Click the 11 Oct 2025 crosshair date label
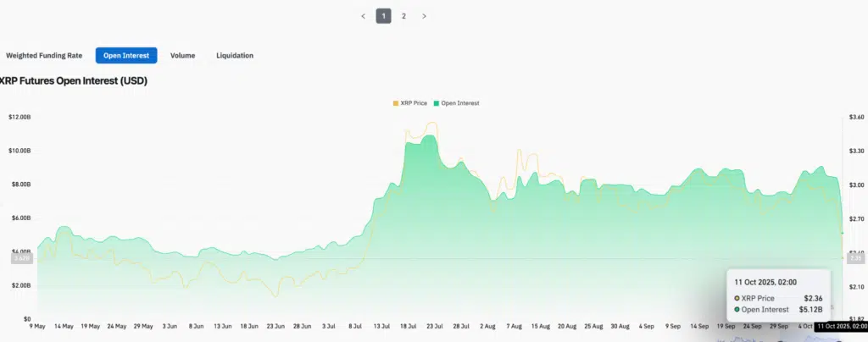 coord(840,325)
